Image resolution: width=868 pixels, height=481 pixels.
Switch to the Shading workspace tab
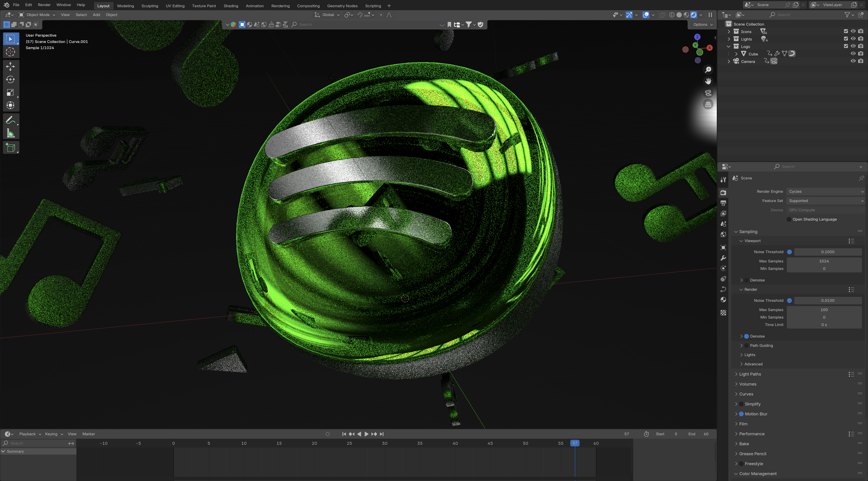pyautogui.click(x=231, y=6)
